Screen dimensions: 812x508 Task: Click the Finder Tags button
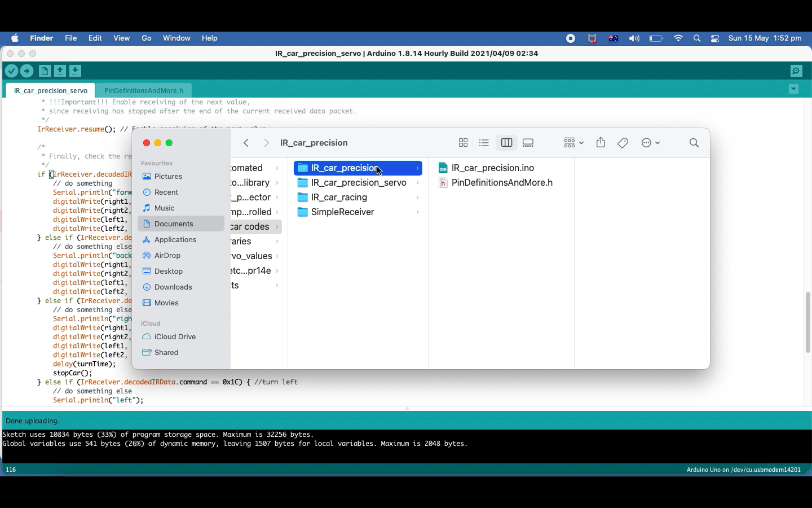(x=623, y=143)
